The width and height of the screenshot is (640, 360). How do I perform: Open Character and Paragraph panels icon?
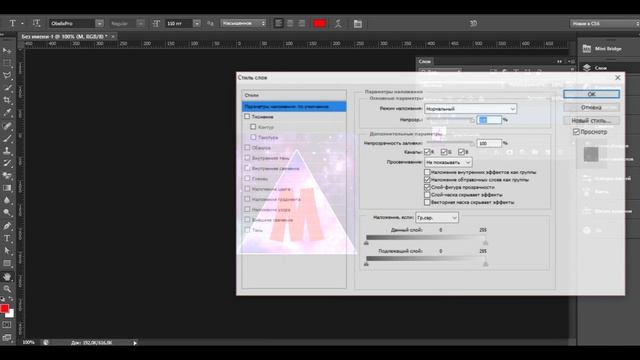click(358, 23)
